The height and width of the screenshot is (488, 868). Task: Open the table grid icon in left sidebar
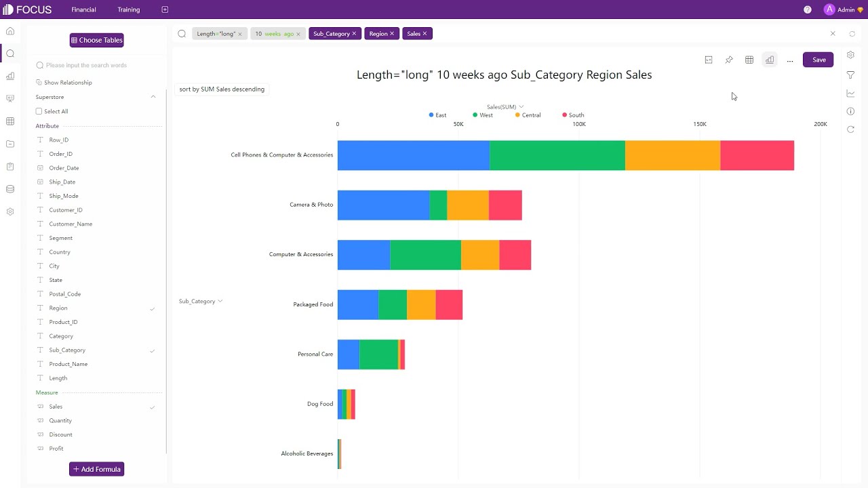[10, 121]
